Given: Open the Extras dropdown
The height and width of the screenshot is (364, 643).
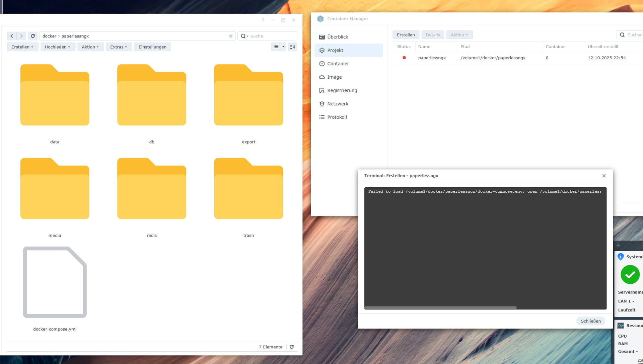Looking at the screenshot, I should pyautogui.click(x=119, y=47).
